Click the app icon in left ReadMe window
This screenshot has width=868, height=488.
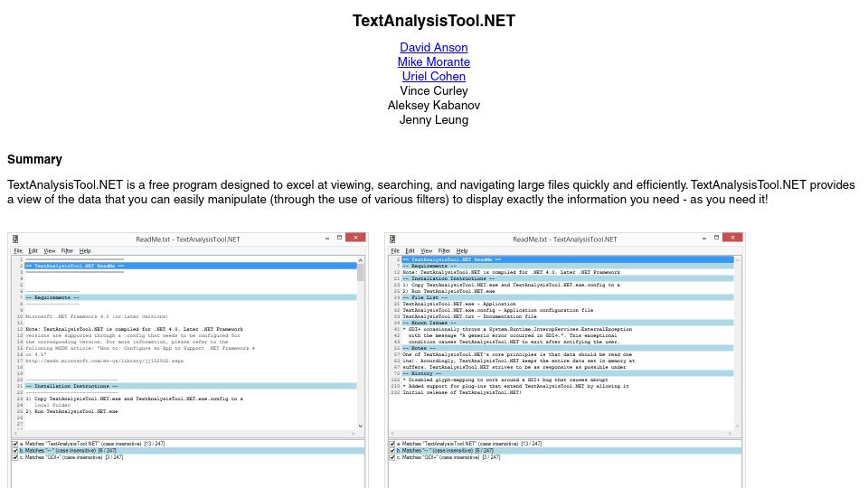pos(15,239)
